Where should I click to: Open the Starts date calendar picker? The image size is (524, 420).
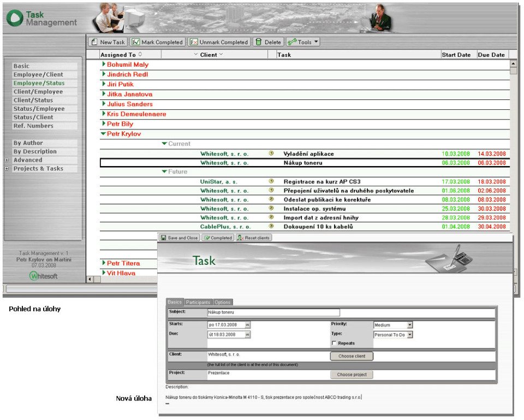247,325
